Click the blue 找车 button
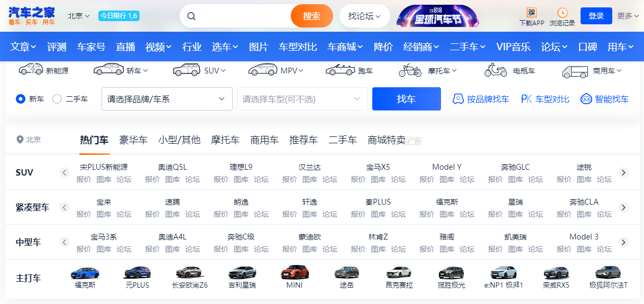 coord(407,99)
